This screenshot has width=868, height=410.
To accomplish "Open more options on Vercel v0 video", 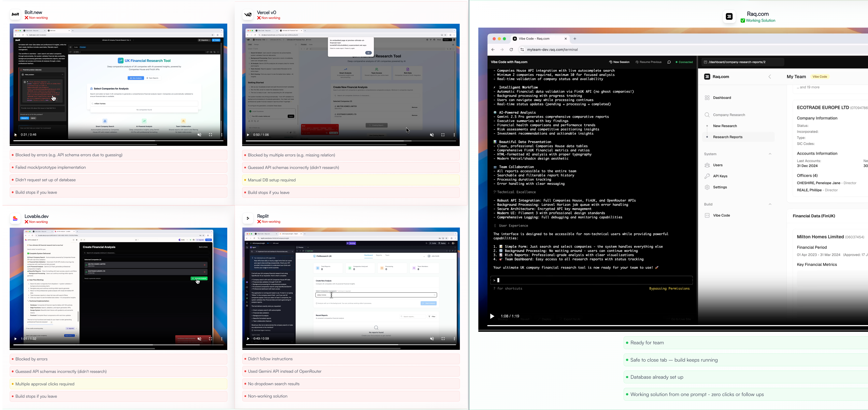I will (454, 135).
